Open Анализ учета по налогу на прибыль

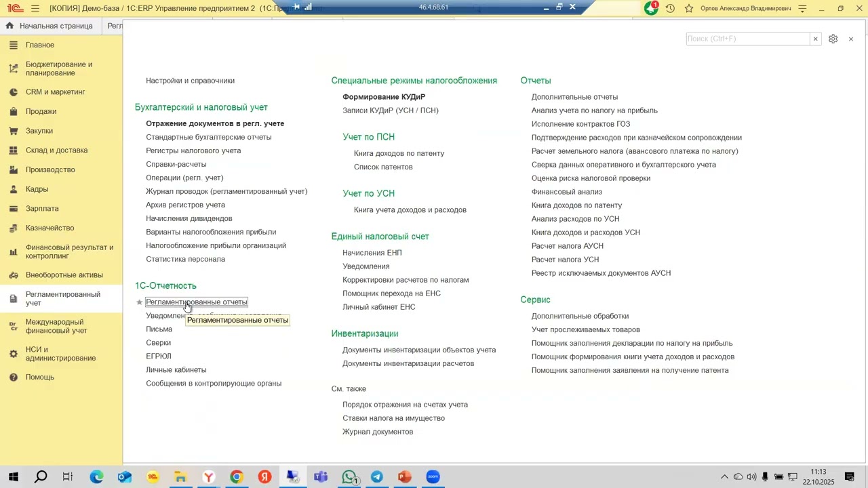point(595,110)
